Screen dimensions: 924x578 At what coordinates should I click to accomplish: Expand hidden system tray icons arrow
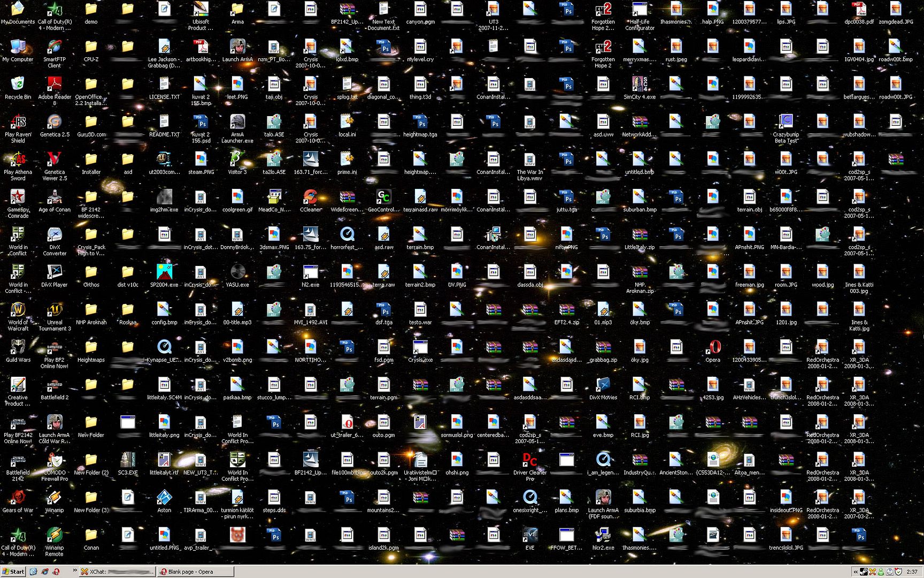[855, 572]
